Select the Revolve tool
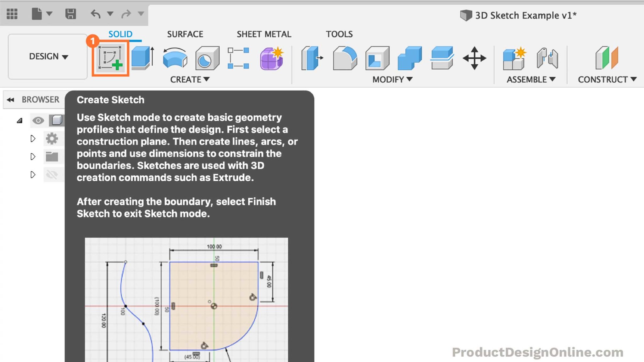 tap(175, 58)
